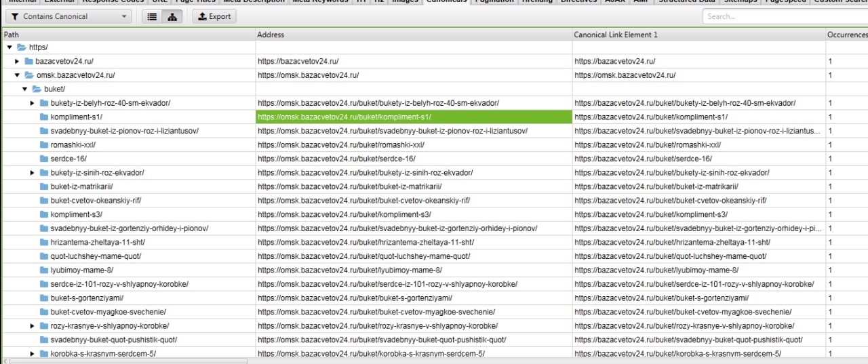The width and height of the screenshot is (868, 364).
Task: Switch to list view icon
Action: (x=153, y=16)
